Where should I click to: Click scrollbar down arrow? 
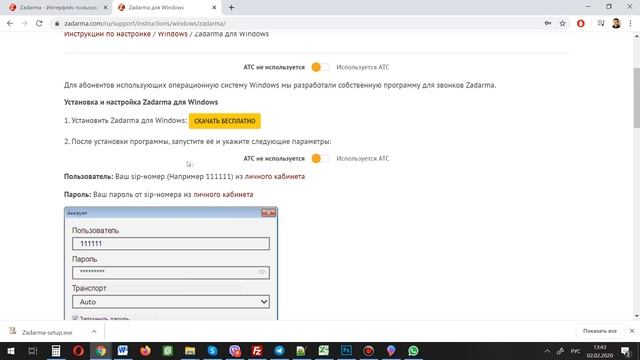[x=637, y=316]
